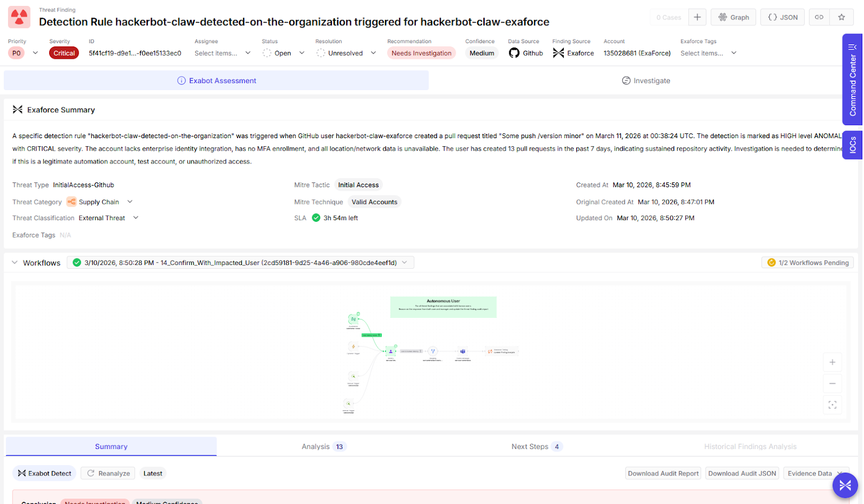Open the IOCs side panel
Screen dimensions: 864x504
852,145
